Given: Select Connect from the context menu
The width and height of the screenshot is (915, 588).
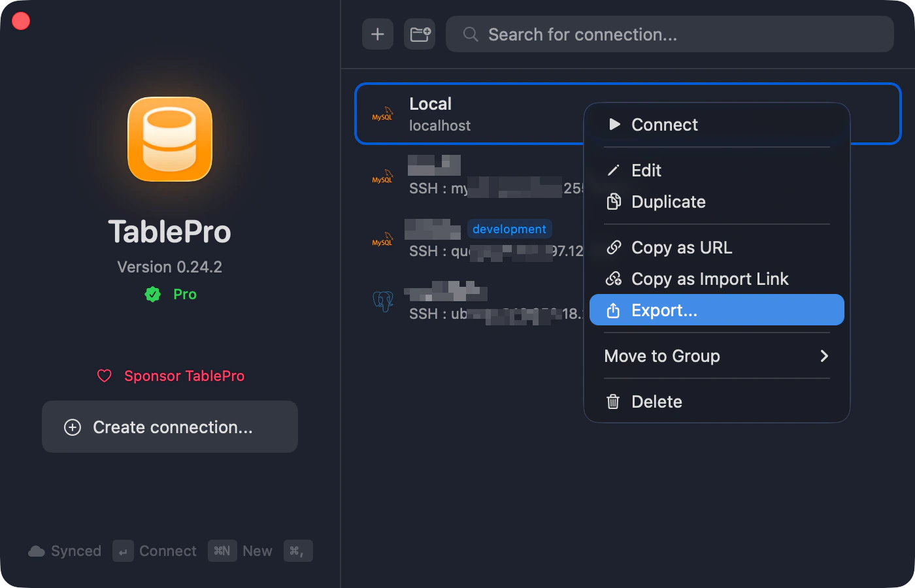Looking at the screenshot, I should pyautogui.click(x=664, y=124).
